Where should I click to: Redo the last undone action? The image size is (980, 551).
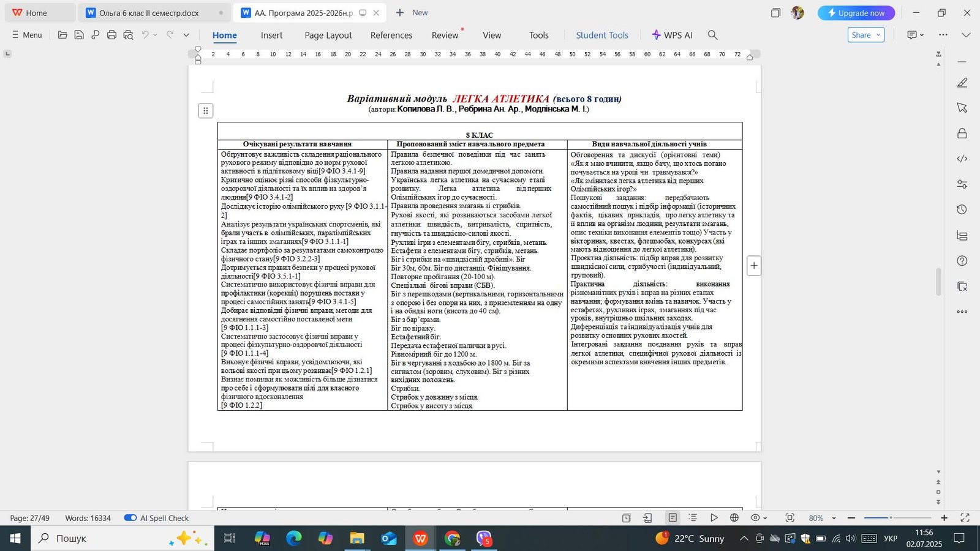[x=170, y=35]
